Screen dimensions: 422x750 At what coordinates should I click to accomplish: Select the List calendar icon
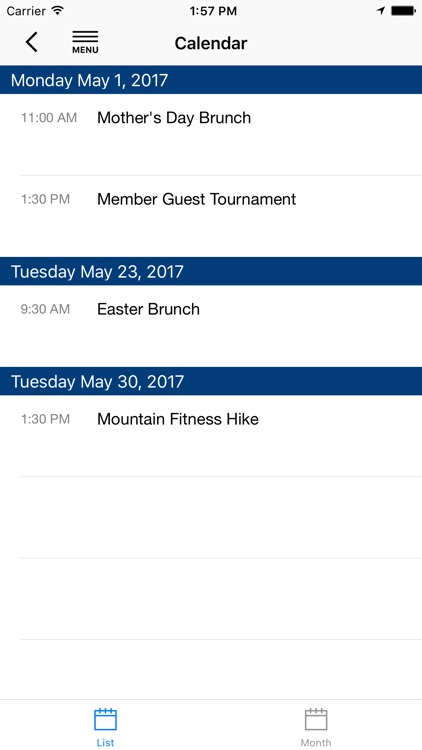coord(105,720)
